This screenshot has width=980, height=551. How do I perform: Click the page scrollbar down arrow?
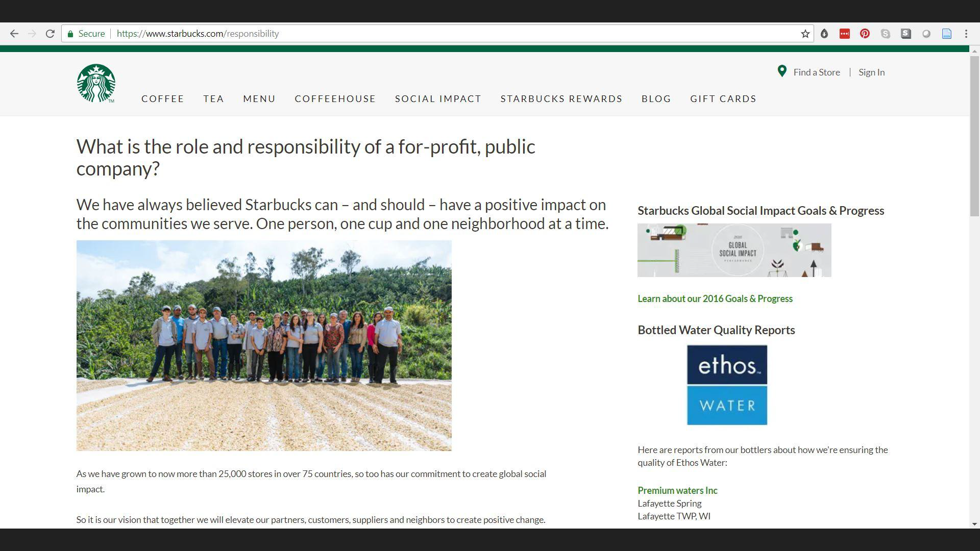coord(974,524)
